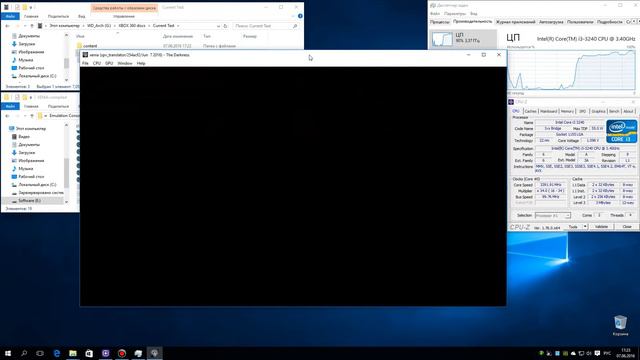Open Файл tab in Current Test explorer
640x360 pixels.
pos(10,16)
